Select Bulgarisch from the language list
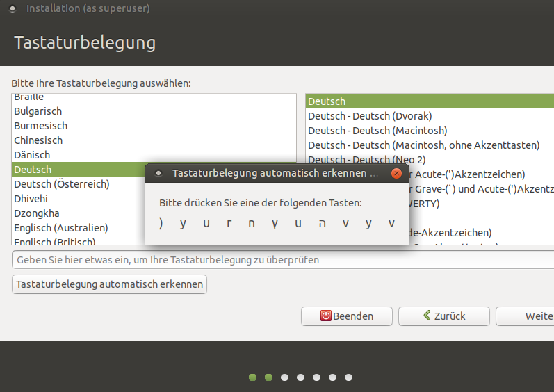The height and width of the screenshot is (392, 554). pyautogui.click(x=38, y=111)
